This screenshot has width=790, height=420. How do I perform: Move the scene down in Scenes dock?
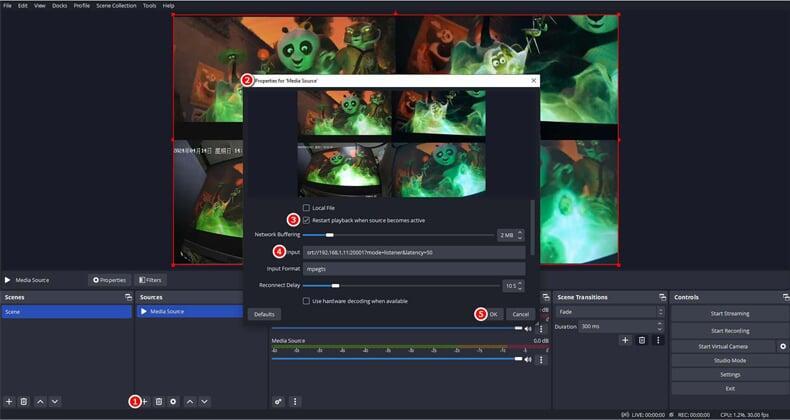pyautogui.click(x=55, y=401)
